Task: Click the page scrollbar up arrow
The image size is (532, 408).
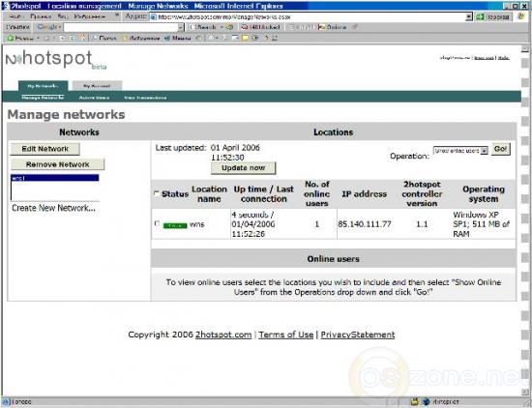Action: [525, 49]
